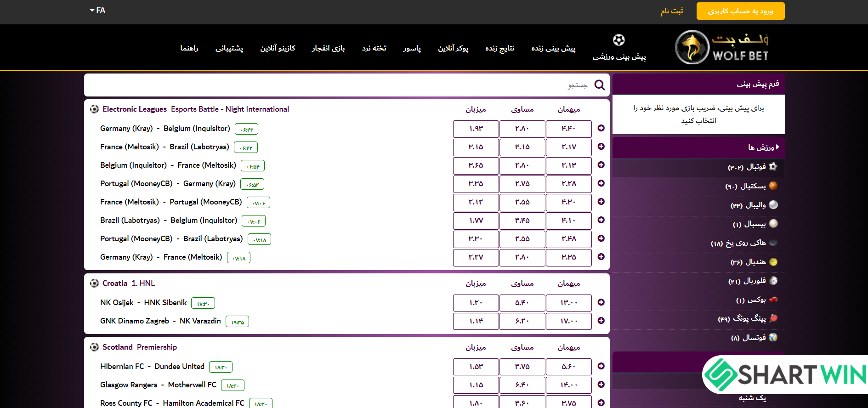Click the yellow login to account button

(740, 11)
